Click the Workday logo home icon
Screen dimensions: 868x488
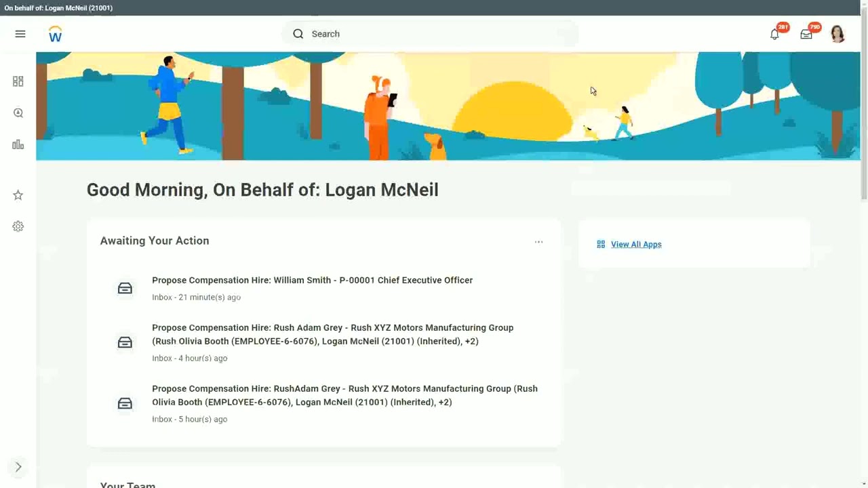(x=56, y=34)
